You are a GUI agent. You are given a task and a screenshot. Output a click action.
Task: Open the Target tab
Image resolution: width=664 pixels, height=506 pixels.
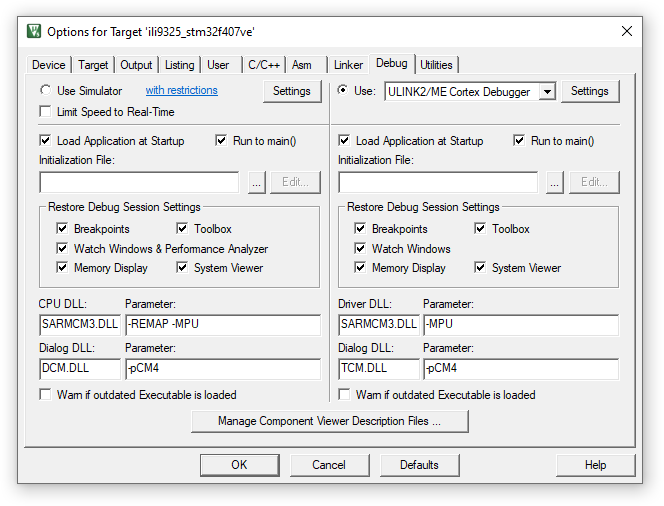(93, 65)
